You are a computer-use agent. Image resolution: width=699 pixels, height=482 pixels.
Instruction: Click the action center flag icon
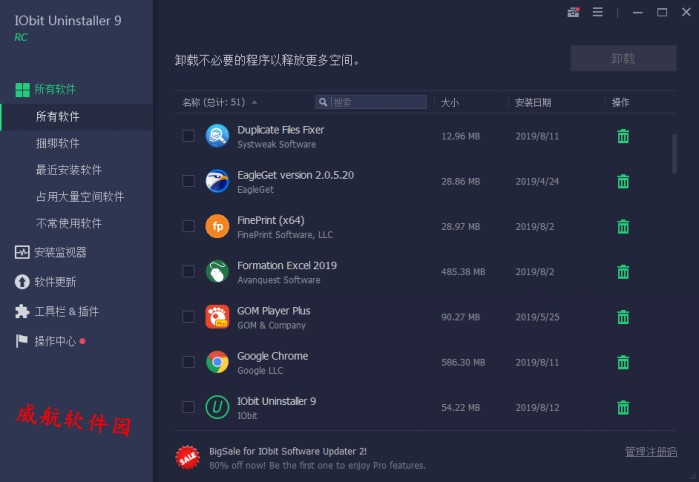[x=21, y=341]
